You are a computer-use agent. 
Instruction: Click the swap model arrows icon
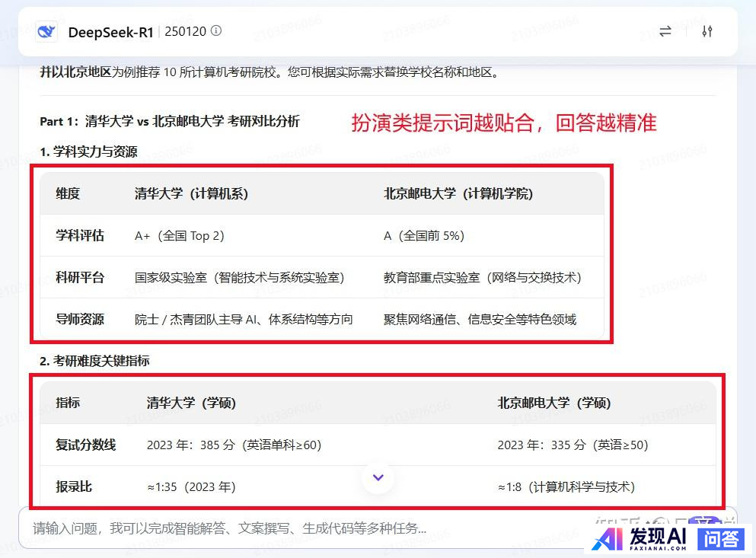point(665,32)
